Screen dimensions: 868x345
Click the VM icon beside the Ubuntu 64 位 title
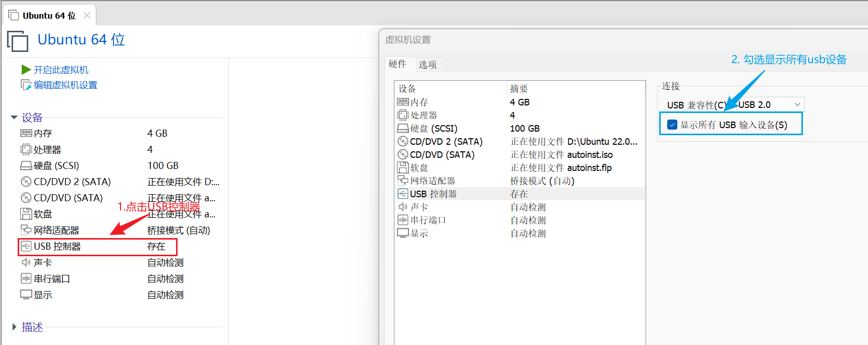(x=18, y=41)
